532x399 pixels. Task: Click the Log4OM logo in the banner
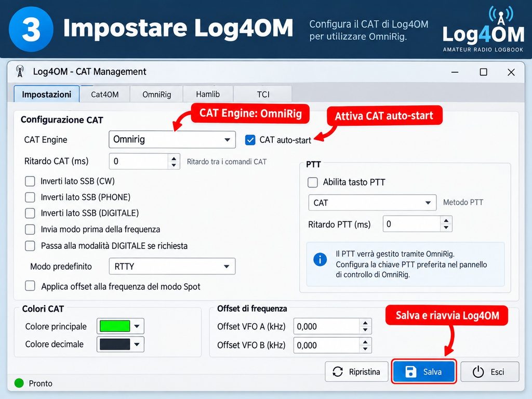(484, 30)
